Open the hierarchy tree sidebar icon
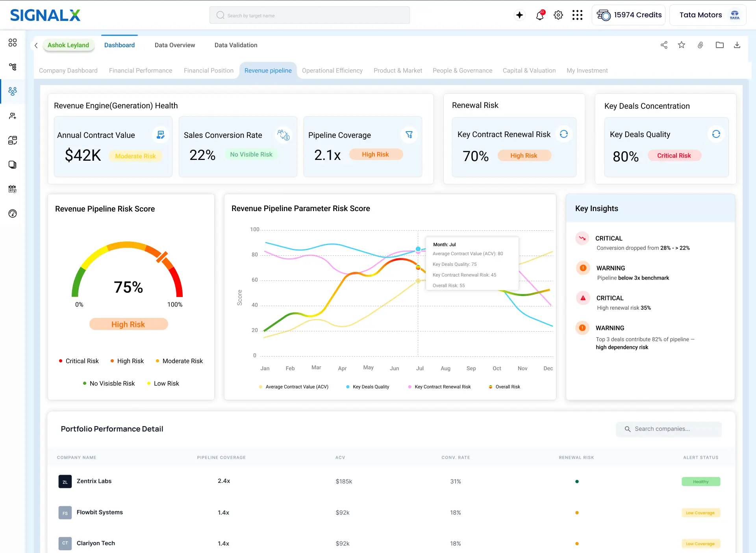This screenshot has width=756, height=553. tap(13, 67)
